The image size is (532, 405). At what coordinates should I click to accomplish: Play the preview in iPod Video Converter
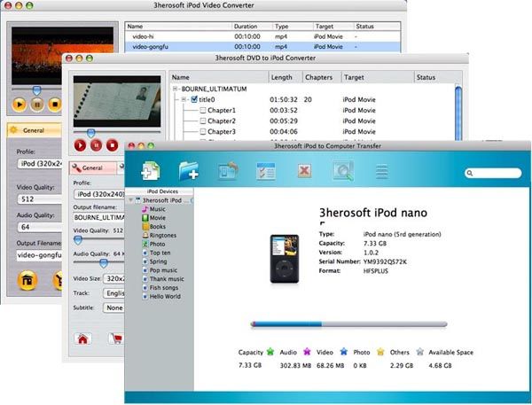pos(20,105)
